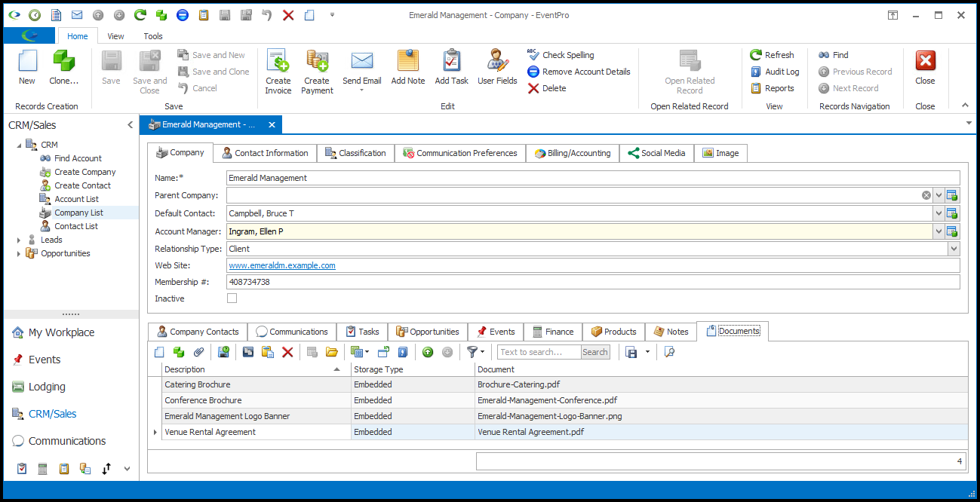Collapse the CRM tree node

(x=19, y=145)
